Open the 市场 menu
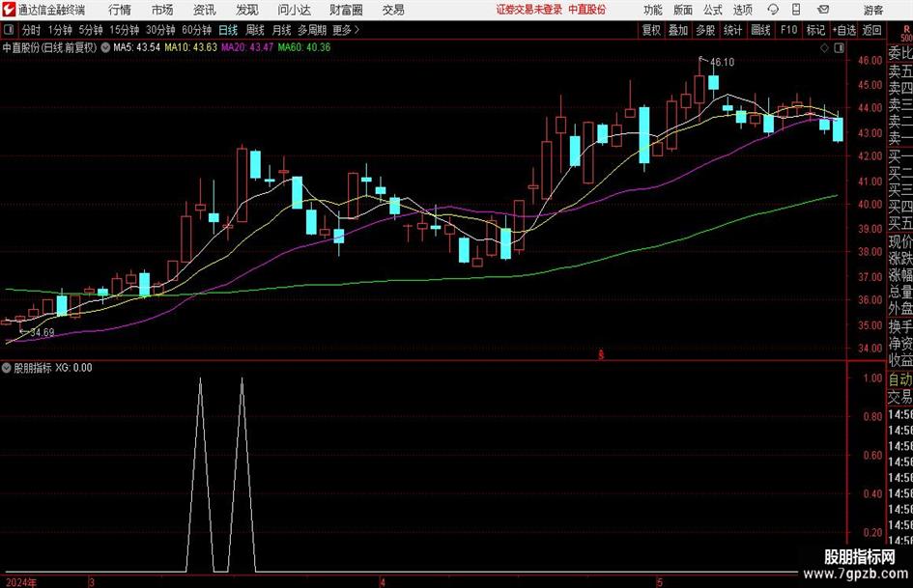Viewport: 913px width, 588px height. click(x=162, y=10)
